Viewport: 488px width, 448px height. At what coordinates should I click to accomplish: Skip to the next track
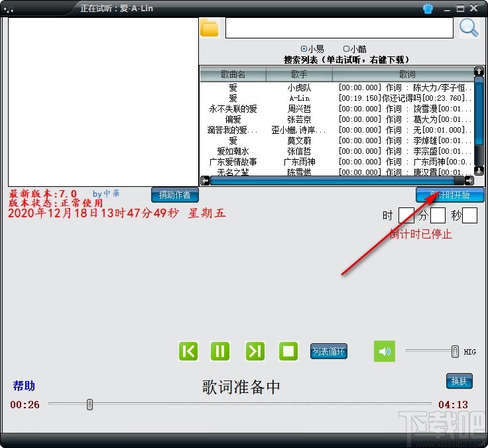pos(255,351)
